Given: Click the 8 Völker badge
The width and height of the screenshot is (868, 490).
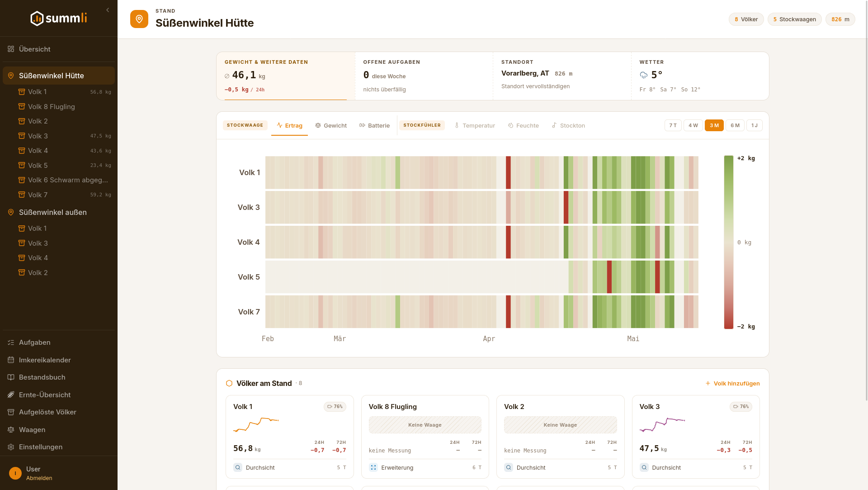Looking at the screenshot, I should pos(746,19).
